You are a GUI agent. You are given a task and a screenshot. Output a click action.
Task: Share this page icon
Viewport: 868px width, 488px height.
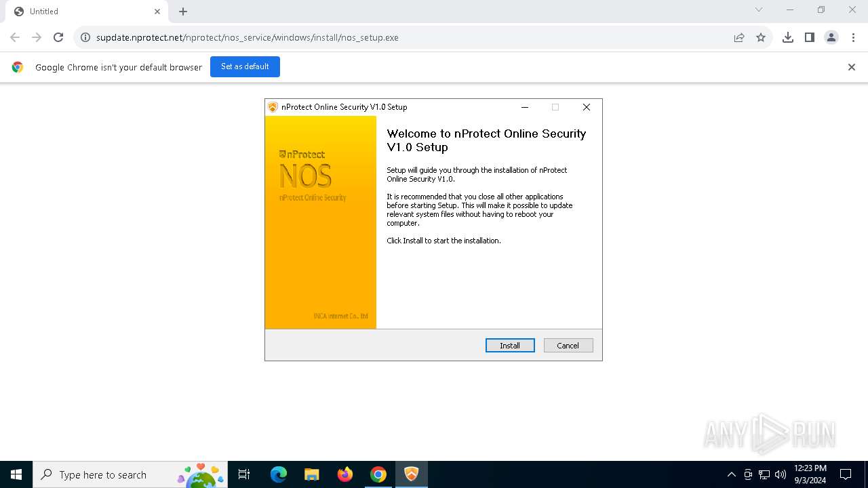coord(739,37)
